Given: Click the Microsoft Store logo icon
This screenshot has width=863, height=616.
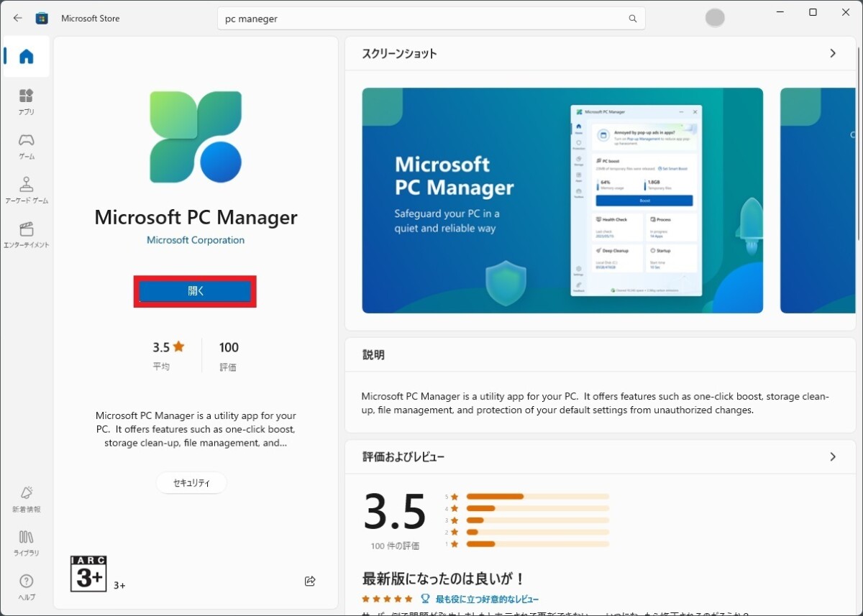Looking at the screenshot, I should (42, 18).
